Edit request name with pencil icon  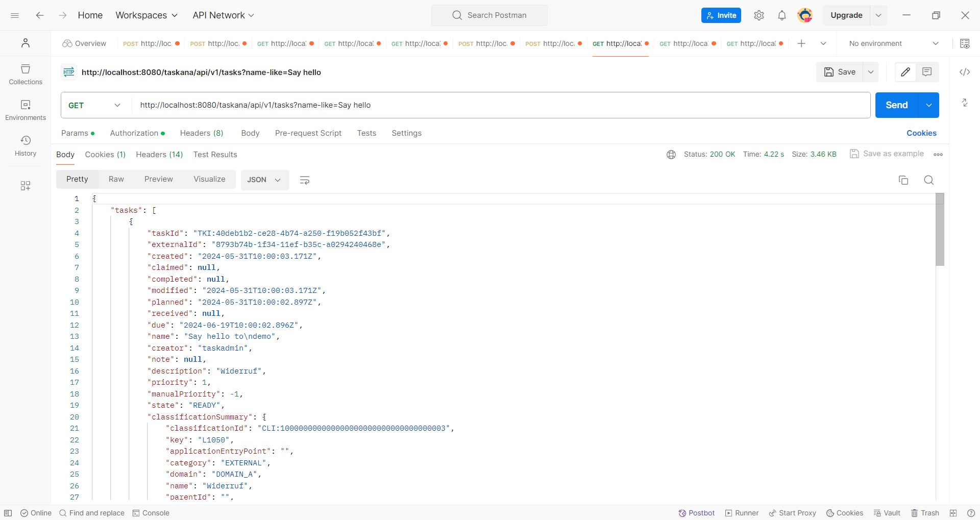coord(905,72)
